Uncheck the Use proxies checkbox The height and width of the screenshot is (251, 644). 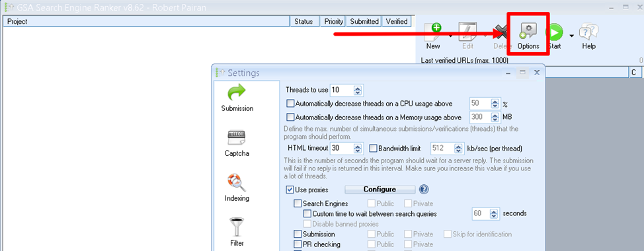pos(290,190)
